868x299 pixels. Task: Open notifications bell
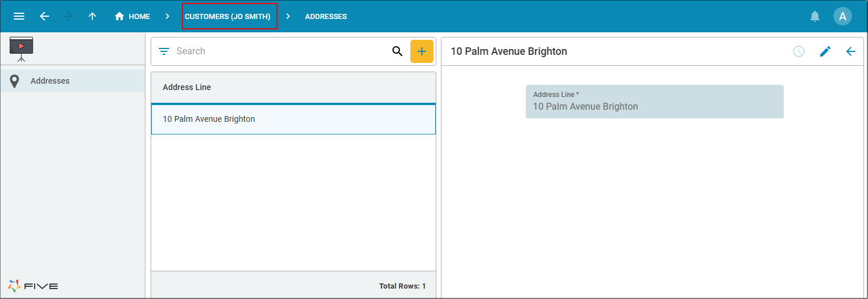click(x=815, y=16)
